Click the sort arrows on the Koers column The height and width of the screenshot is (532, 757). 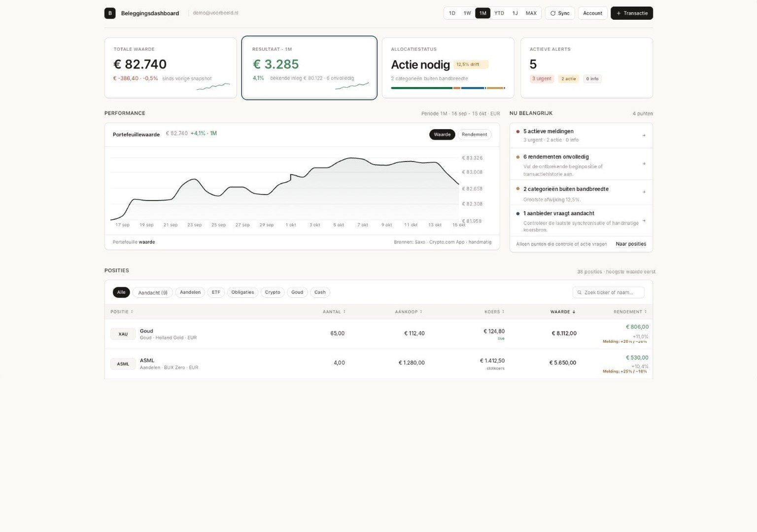pos(503,312)
